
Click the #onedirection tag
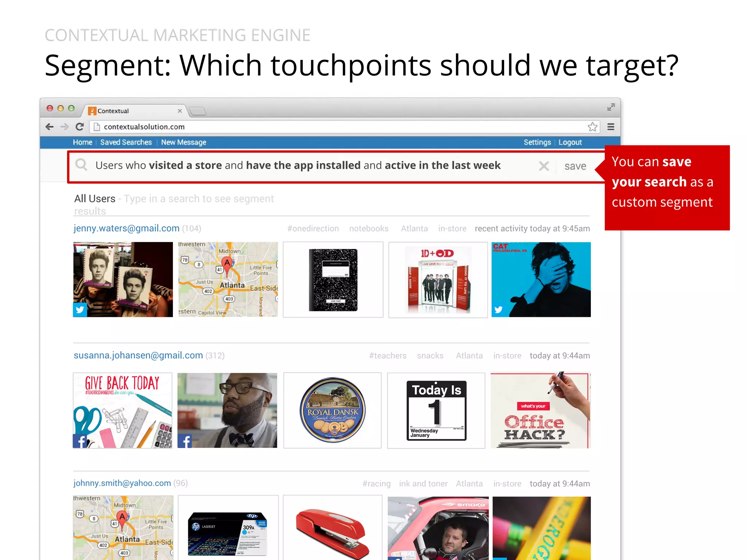(313, 229)
